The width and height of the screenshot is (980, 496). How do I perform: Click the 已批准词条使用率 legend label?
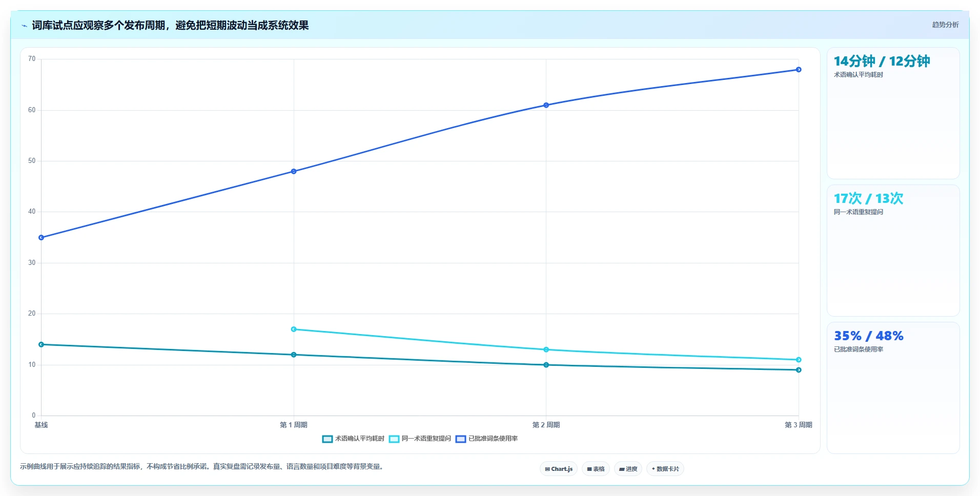click(x=493, y=439)
